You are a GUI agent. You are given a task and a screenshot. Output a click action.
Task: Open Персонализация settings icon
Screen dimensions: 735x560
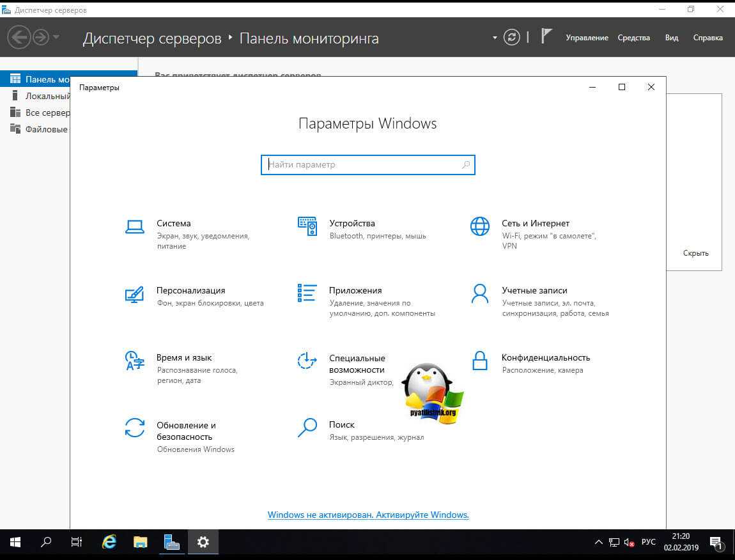pyautogui.click(x=134, y=293)
